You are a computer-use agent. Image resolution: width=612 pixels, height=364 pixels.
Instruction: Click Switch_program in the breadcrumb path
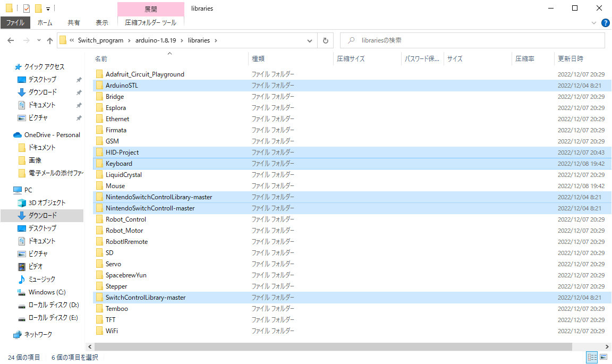pos(101,40)
